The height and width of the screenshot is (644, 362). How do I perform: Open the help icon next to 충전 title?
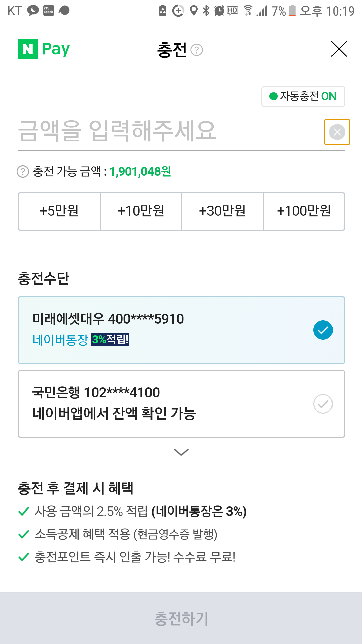click(x=197, y=50)
